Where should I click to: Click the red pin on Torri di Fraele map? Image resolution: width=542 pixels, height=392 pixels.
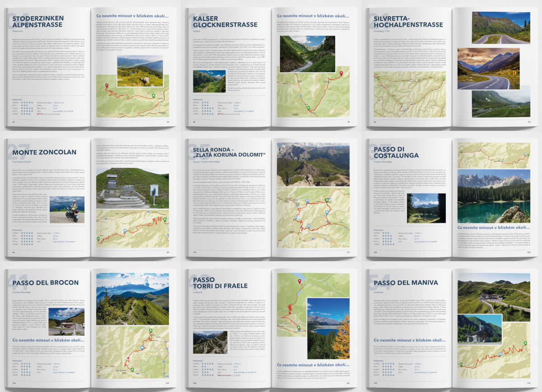[299, 281]
